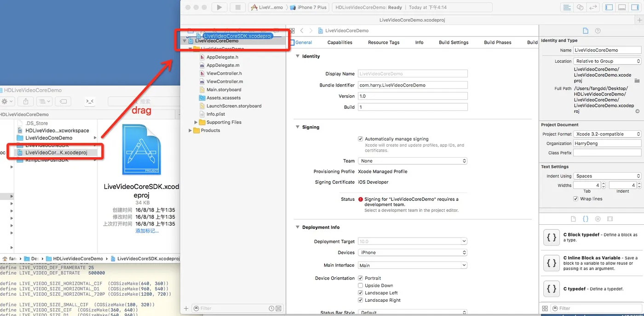Select the C Block typedef snippet icon

552,238
